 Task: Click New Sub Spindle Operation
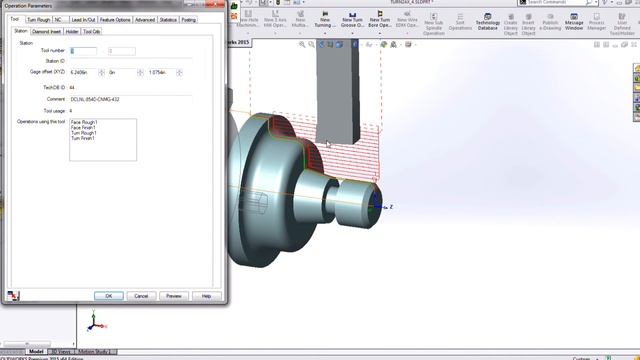[x=433, y=24]
